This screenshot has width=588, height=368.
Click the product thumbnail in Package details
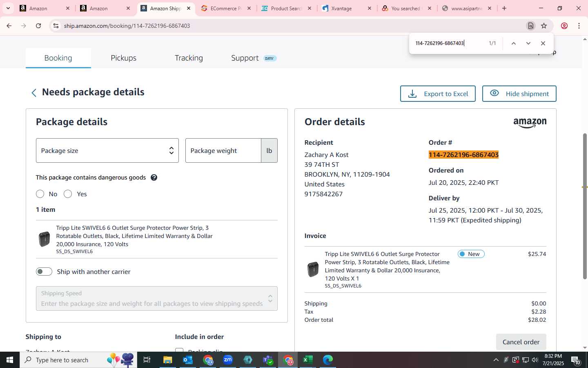tap(44, 239)
